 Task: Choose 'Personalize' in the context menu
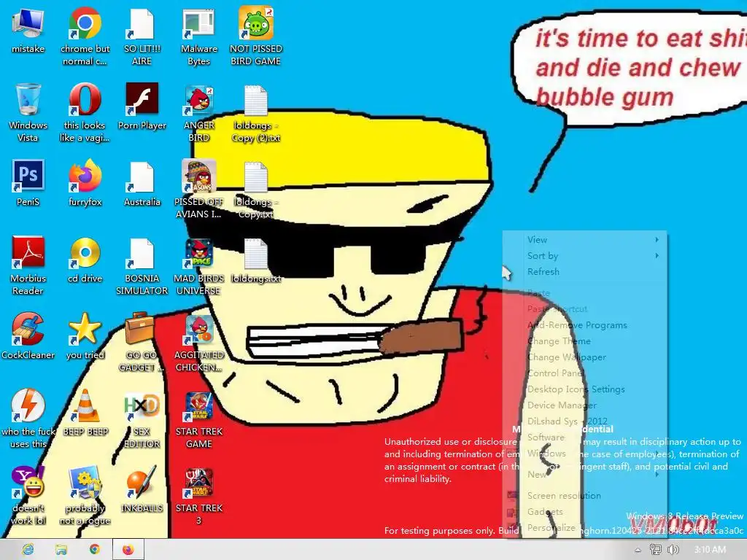pos(551,528)
